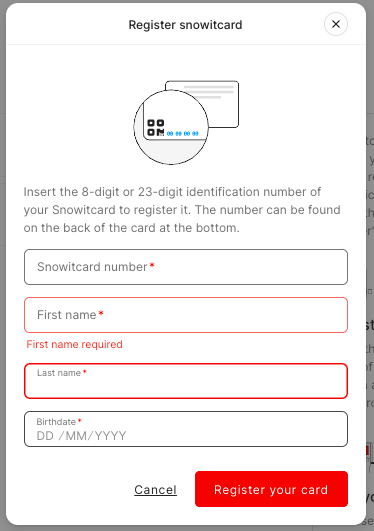374x531 pixels.
Task: Cancel the card registration
Action: (155, 489)
